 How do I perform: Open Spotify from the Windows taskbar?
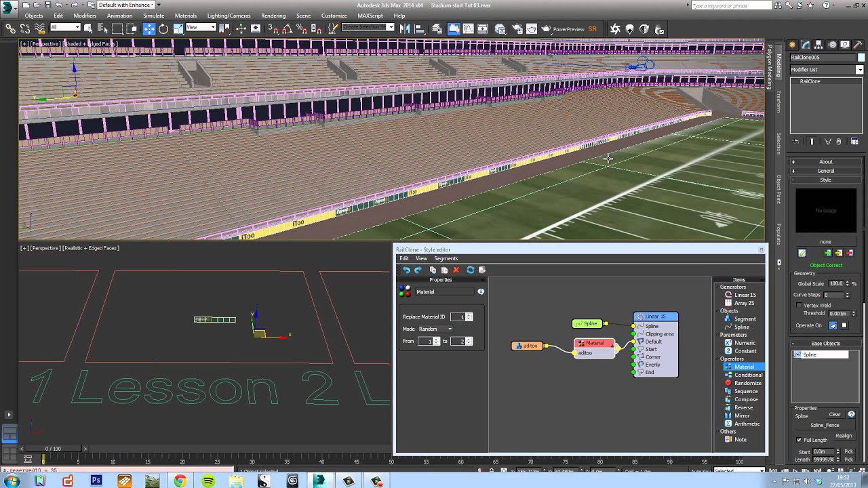[208, 481]
